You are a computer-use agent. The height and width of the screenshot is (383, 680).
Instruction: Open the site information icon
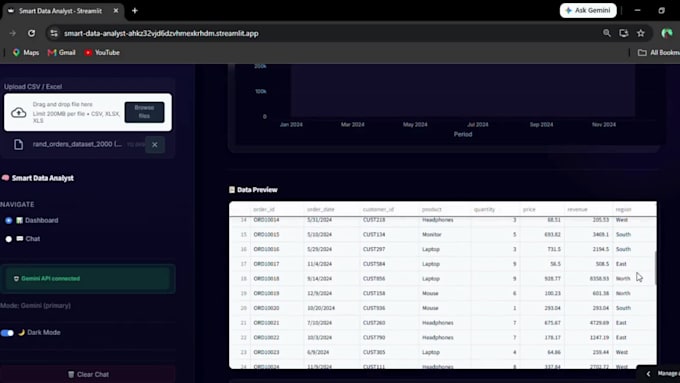(54, 33)
